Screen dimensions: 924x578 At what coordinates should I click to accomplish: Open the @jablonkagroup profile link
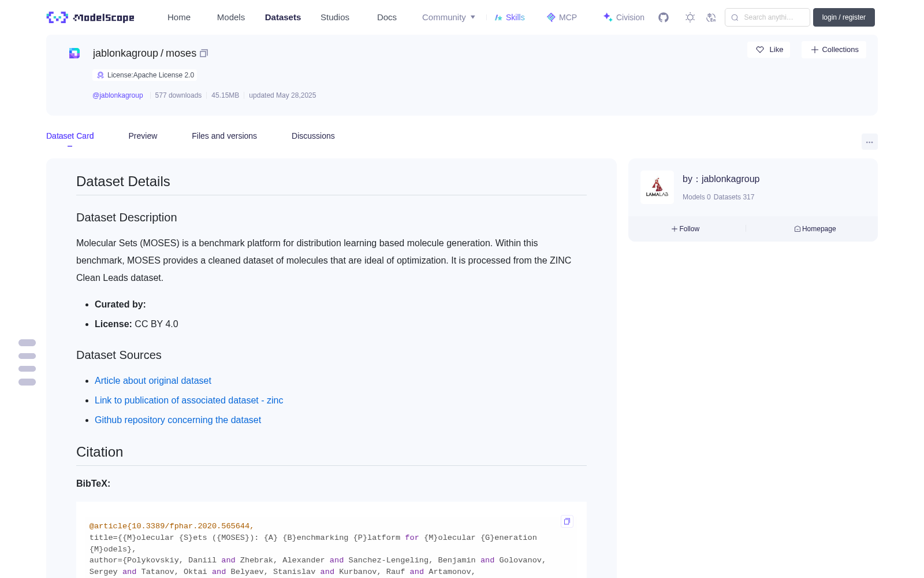click(118, 95)
